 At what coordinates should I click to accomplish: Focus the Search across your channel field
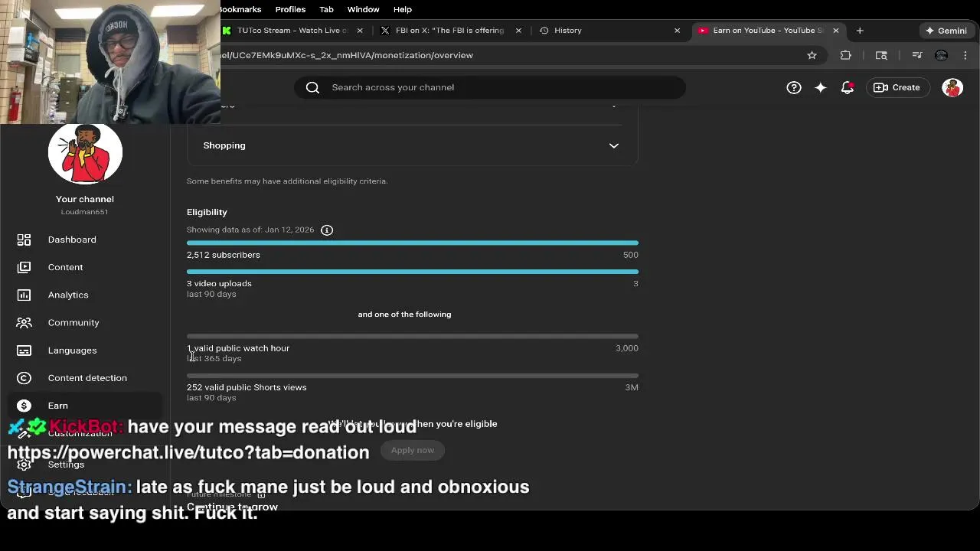pos(490,87)
